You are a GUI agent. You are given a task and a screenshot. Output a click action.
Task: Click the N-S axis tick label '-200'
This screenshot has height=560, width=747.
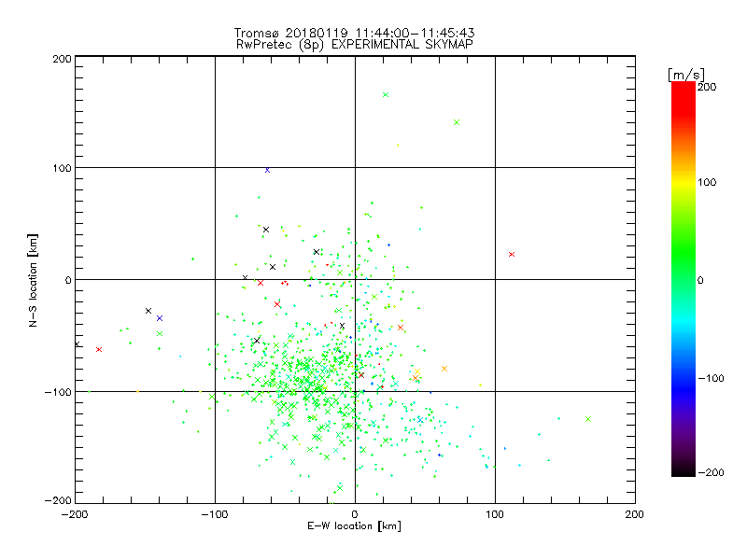pos(58,500)
